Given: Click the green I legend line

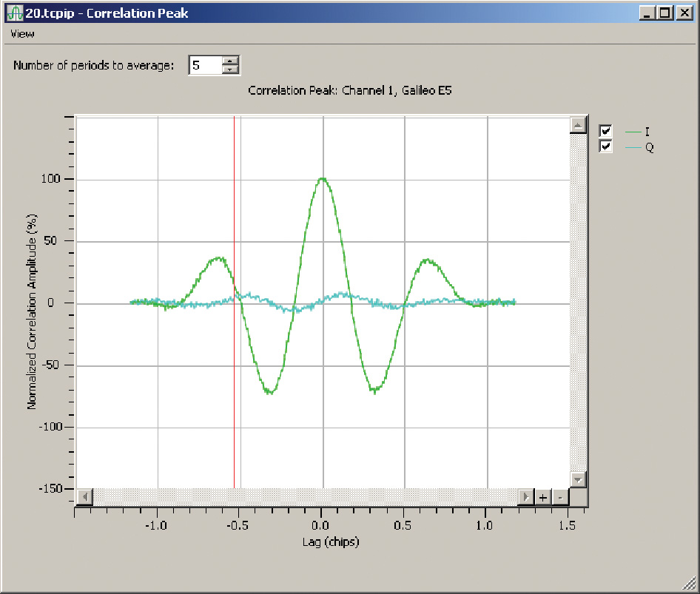Looking at the screenshot, I should (x=633, y=132).
